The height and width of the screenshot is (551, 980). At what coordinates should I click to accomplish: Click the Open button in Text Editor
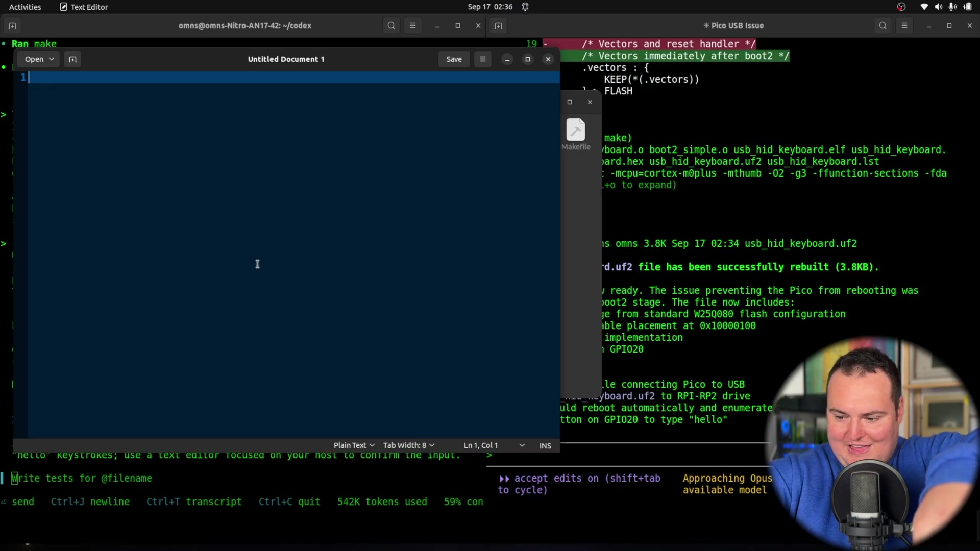tap(39, 59)
